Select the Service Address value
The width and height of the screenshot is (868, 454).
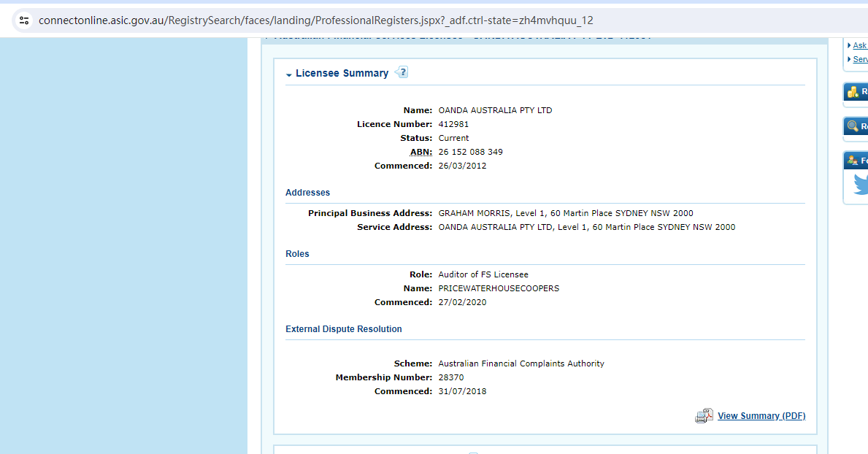pyautogui.click(x=587, y=227)
